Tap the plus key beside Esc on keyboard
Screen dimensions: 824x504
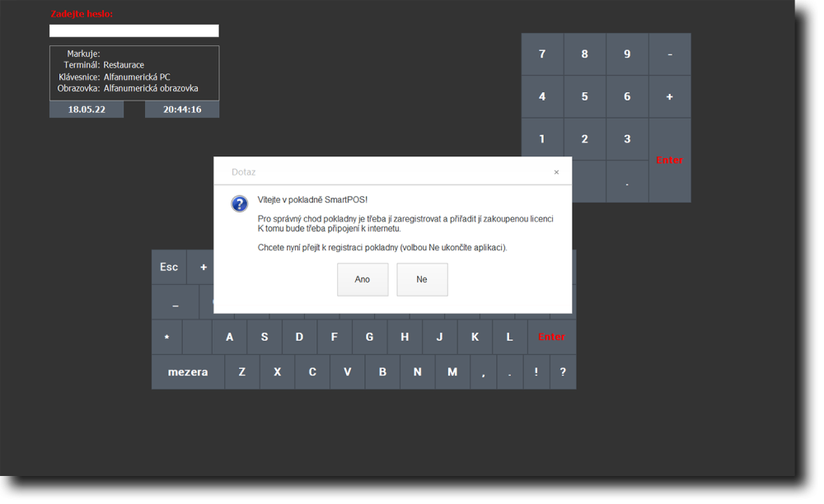point(200,267)
